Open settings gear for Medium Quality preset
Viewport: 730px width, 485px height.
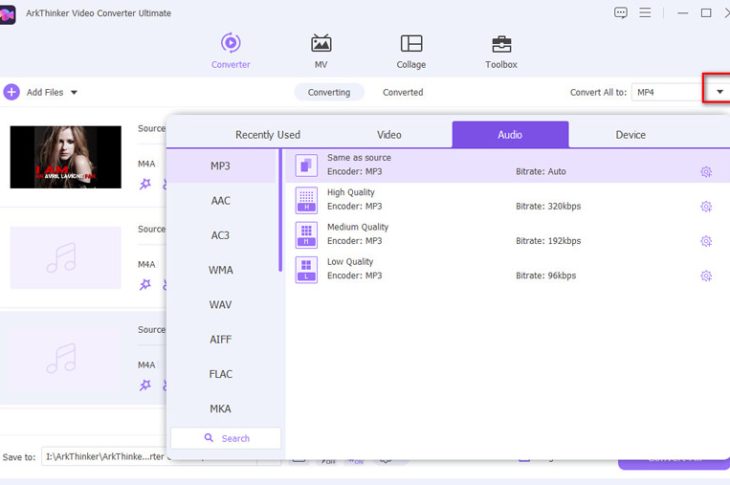pos(706,241)
